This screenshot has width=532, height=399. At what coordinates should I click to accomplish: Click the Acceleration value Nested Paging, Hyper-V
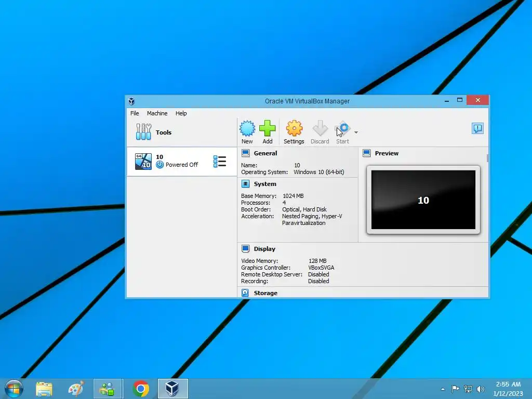tap(312, 216)
